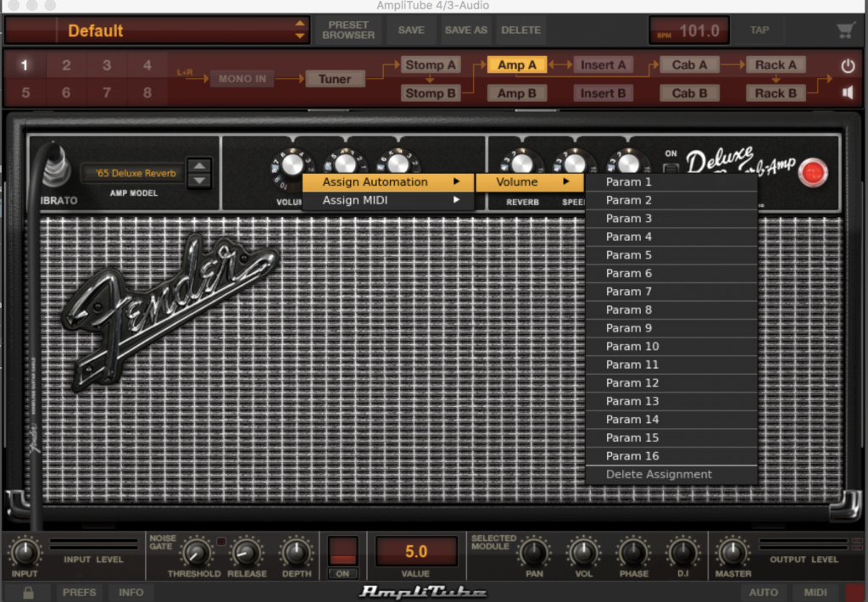
Task: Click the power bypass icon
Action: tap(848, 65)
